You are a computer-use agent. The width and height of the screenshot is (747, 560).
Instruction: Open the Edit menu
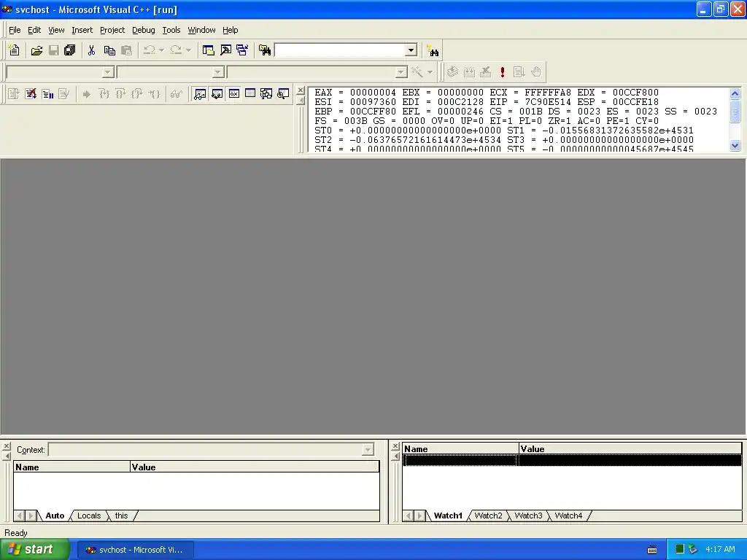[34, 30]
